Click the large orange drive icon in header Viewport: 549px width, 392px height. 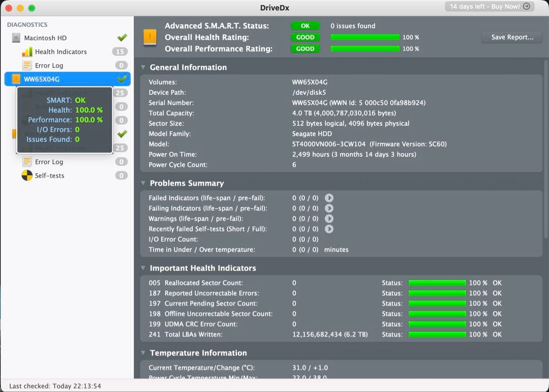150,37
